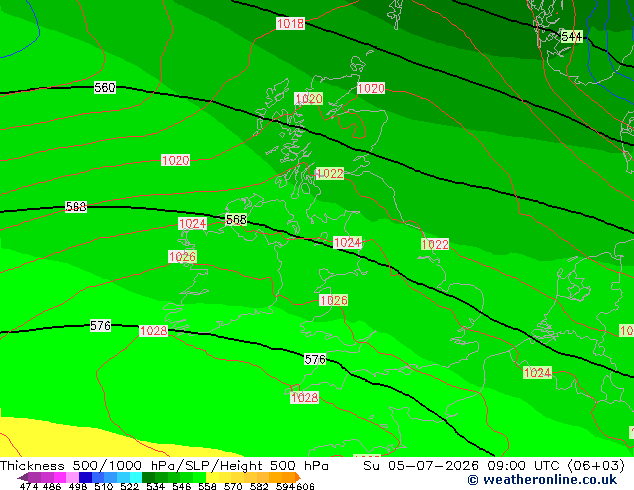
Task: Click the legend value 486
Action: click(52, 486)
